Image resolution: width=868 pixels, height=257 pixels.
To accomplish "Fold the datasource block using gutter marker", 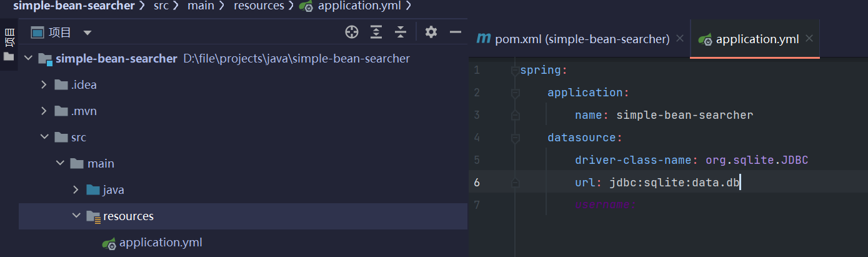I will [x=516, y=138].
